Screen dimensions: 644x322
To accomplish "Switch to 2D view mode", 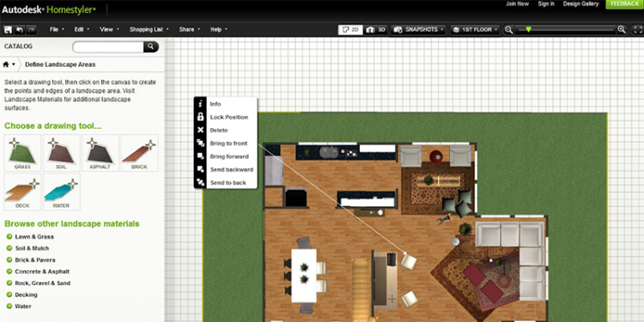I will point(350,29).
